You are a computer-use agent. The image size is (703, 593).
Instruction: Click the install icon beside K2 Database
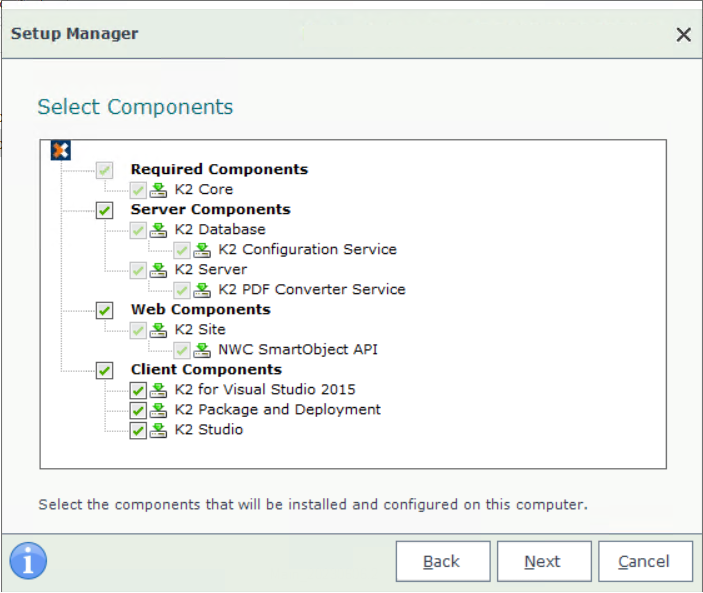(x=158, y=230)
